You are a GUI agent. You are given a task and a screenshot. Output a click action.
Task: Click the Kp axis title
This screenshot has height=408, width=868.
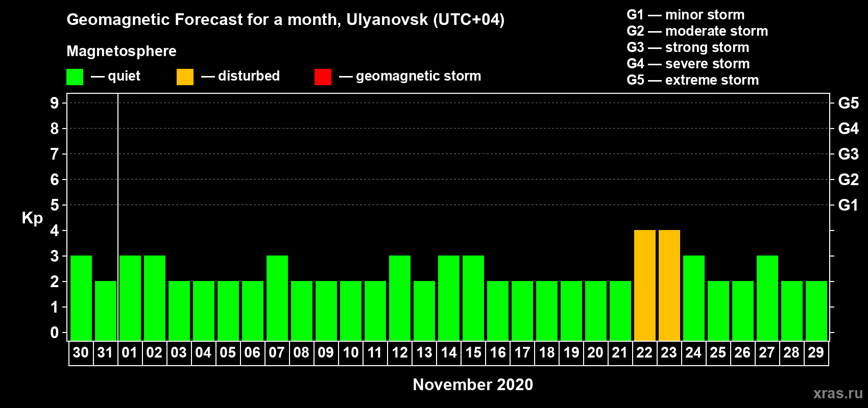click(32, 218)
